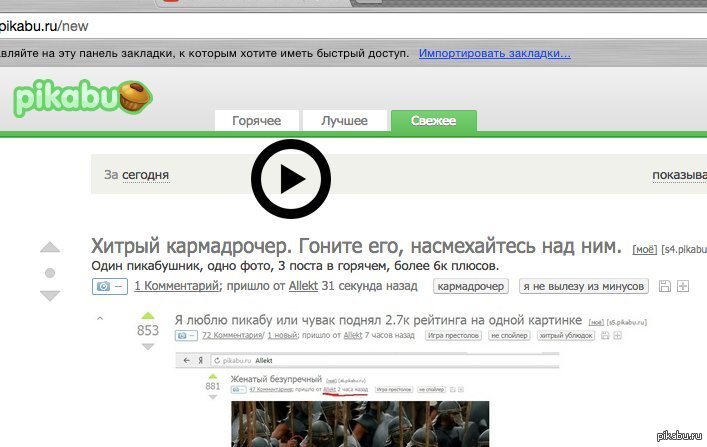This screenshot has height=447, width=707.
Task: Open the Женатый безупречный post title
Action: (x=276, y=379)
